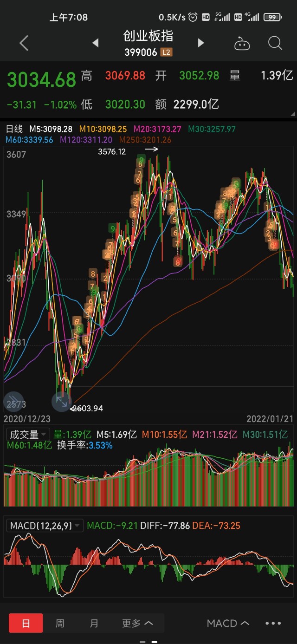Open the search magnifier icon

pyautogui.click(x=275, y=43)
